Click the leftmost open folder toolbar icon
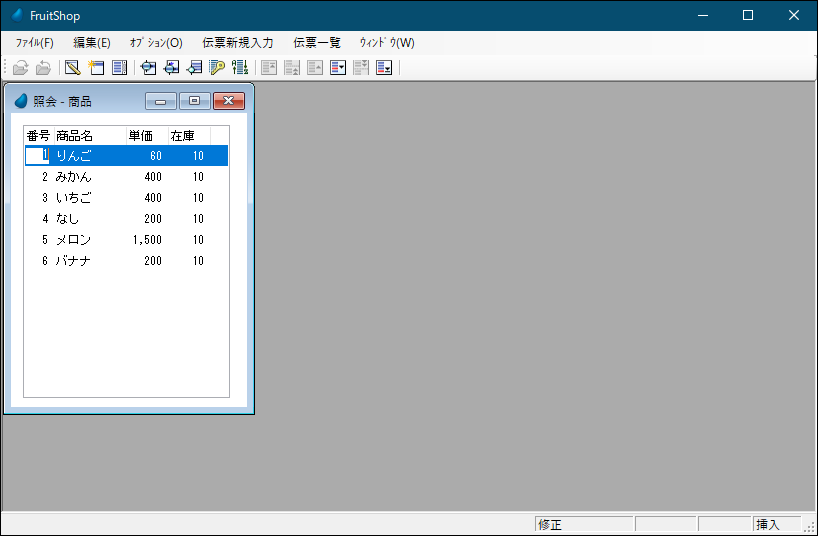 pyautogui.click(x=20, y=67)
